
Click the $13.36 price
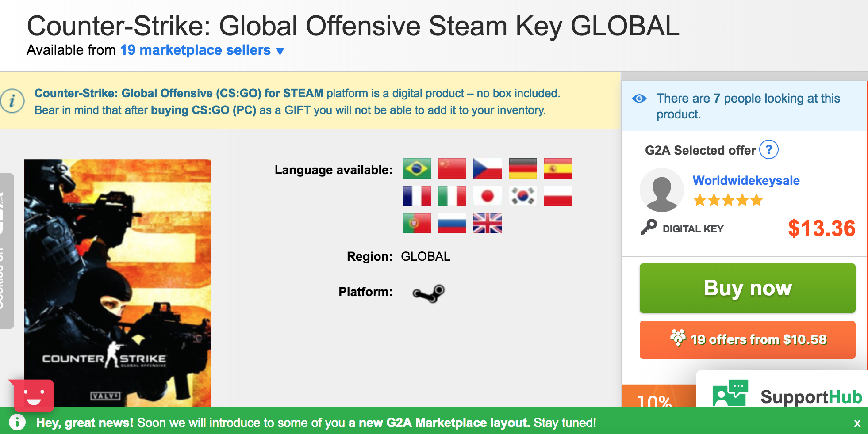[x=822, y=228]
